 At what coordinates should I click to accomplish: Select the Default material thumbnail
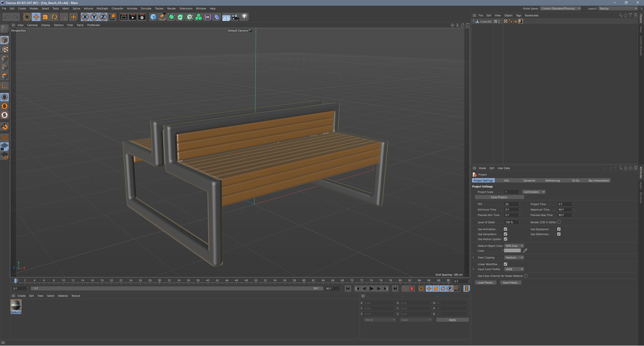tap(16, 305)
